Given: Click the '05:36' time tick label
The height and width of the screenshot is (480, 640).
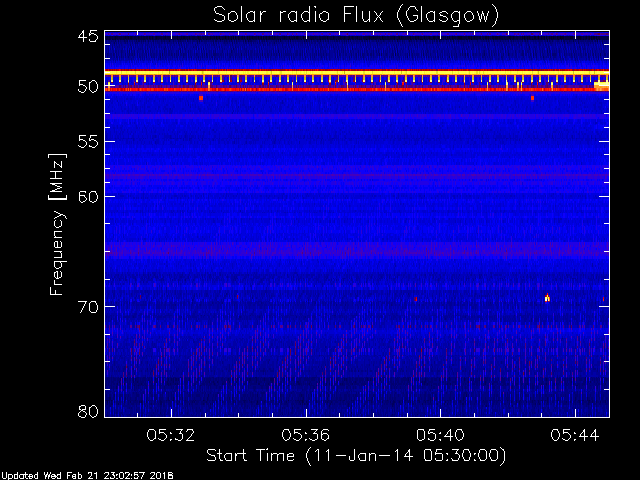Looking at the screenshot, I should tap(306, 435).
